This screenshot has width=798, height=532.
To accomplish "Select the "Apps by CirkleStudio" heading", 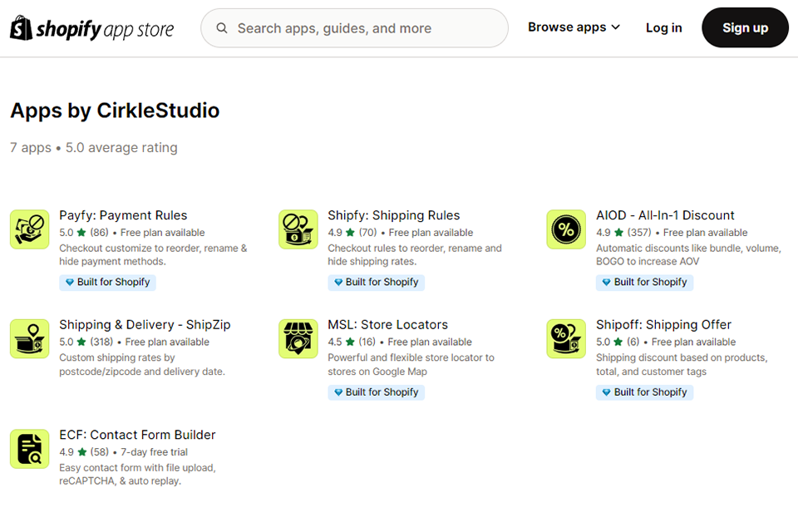I will click(115, 111).
